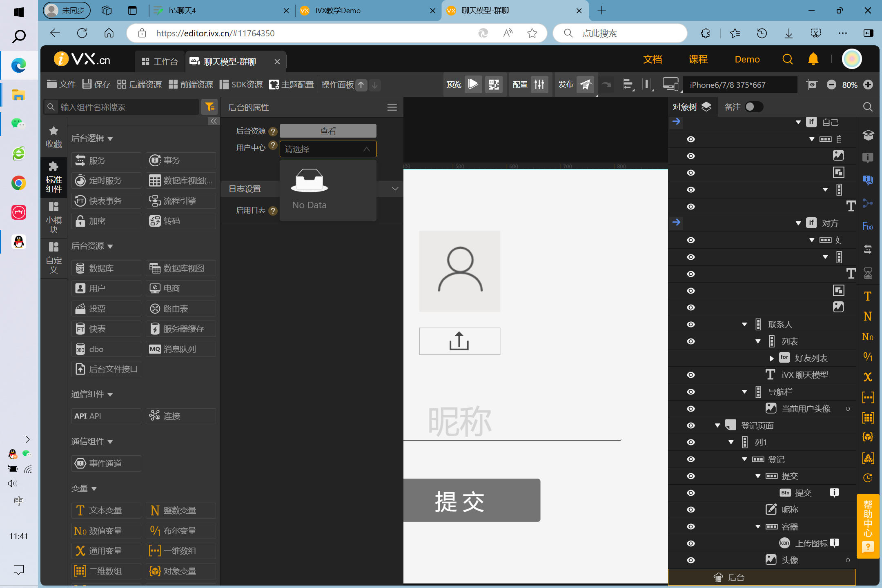This screenshot has height=588, width=882.
Task: Open the 小模块 sidebar section
Action: click(54, 218)
